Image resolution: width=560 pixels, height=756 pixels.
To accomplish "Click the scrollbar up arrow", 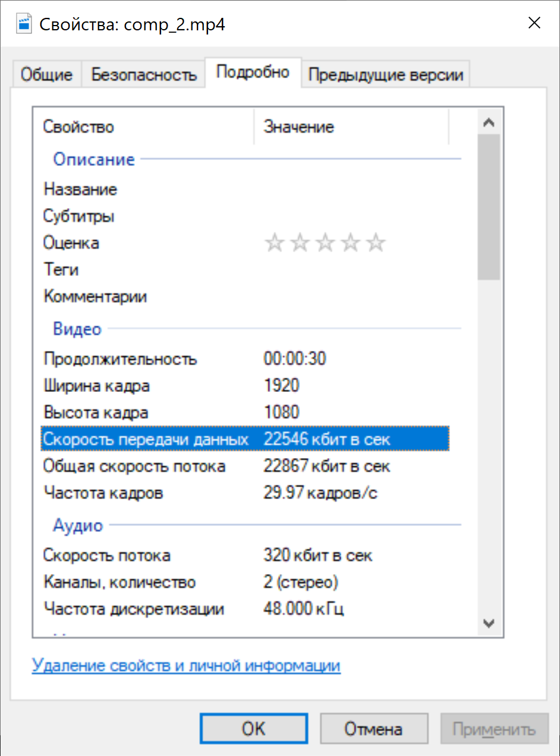I will click(x=489, y=123).
